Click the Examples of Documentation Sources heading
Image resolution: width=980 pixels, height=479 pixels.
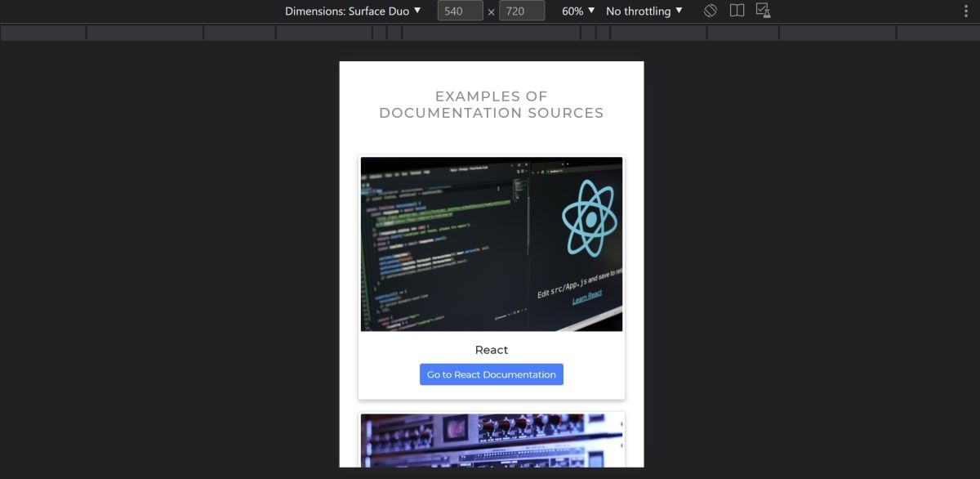pyautogui.click(x=491, y=105)
